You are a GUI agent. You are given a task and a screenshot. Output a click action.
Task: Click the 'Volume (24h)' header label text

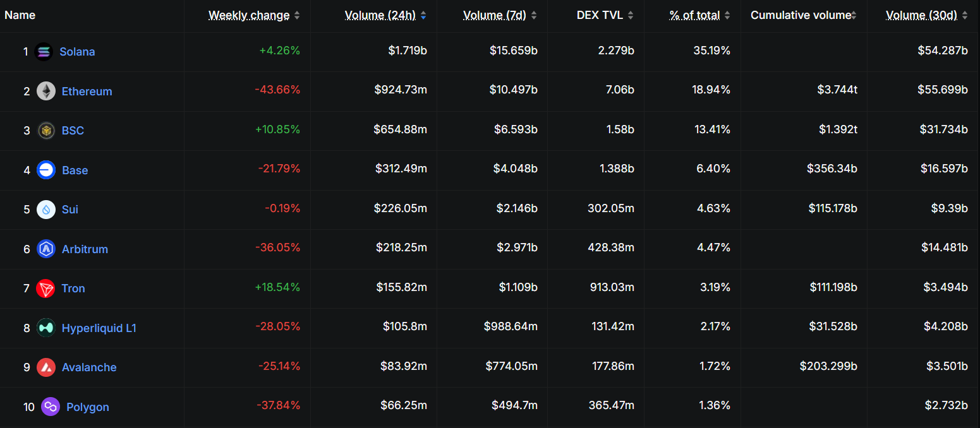click(x=380, y=15)
